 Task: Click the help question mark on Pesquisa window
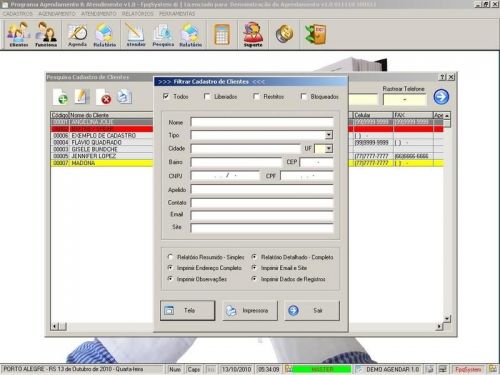(442, 77)
